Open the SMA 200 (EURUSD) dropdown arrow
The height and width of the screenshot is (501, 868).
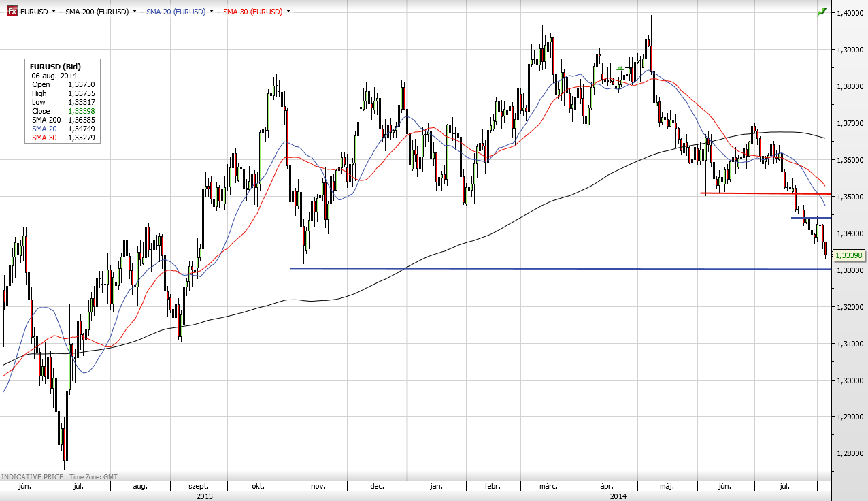[x=134, y=12]
